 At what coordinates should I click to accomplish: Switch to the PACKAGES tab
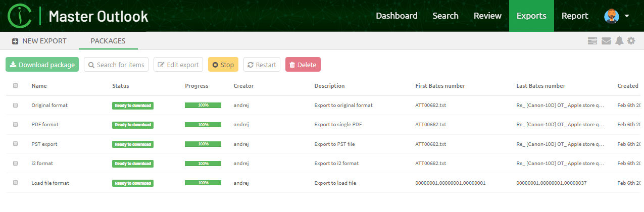pos(108,41)
